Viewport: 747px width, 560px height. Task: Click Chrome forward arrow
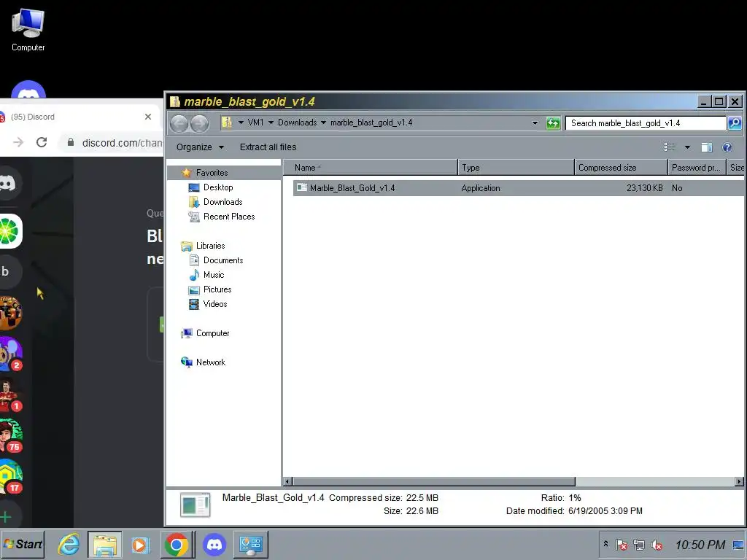point(18,142)
